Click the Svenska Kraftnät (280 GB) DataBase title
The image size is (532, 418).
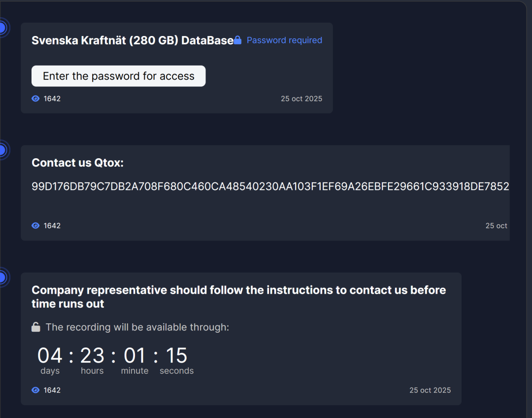133,40
